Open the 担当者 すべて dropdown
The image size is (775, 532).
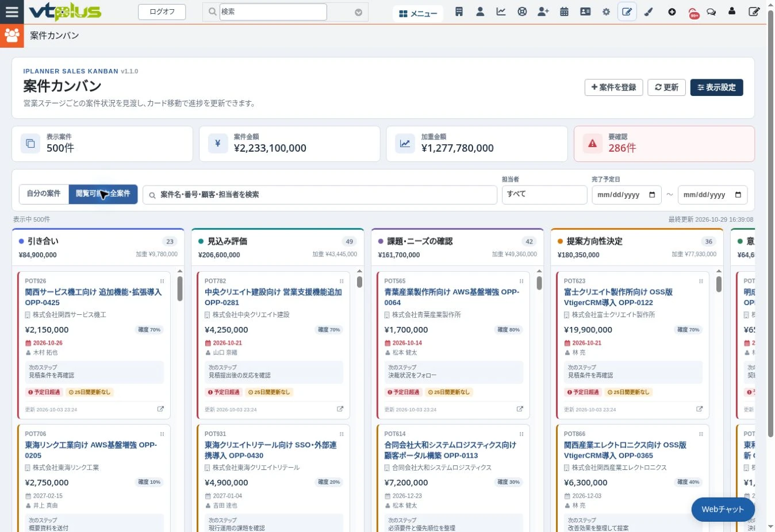pos(544,194)
